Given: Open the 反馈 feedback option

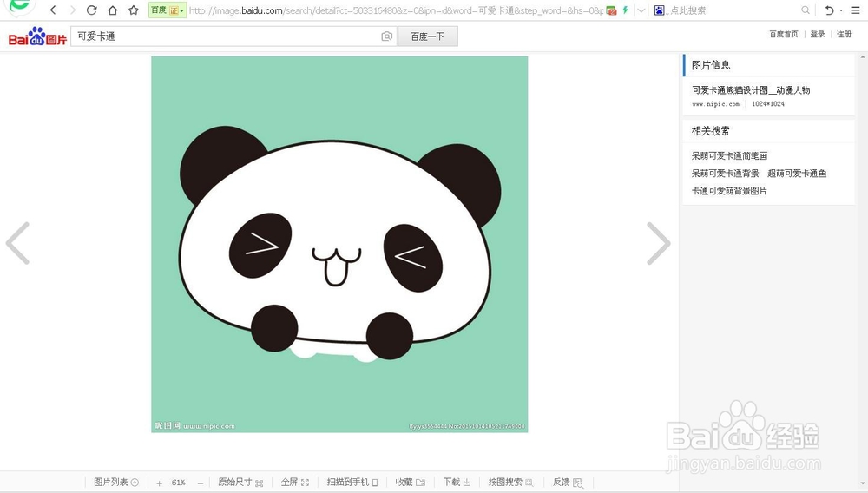Looking at the screenshot, I should tap(568, 483).
